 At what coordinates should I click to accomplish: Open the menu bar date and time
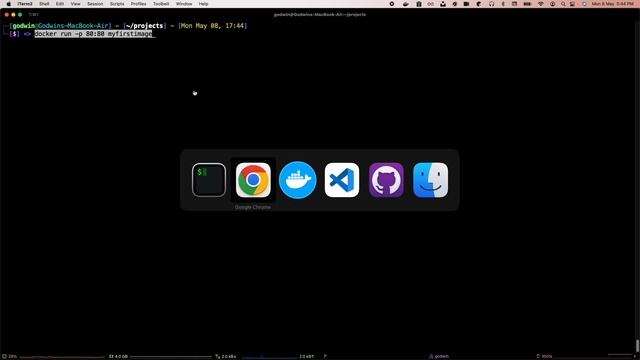[613, 4]
